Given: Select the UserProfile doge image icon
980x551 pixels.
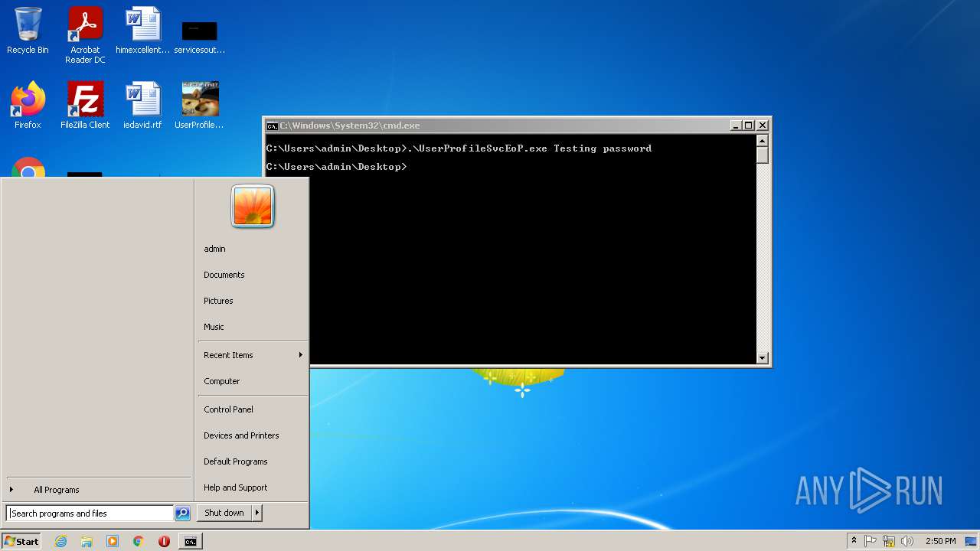Looking at the screenshot, I should (199, 106).
